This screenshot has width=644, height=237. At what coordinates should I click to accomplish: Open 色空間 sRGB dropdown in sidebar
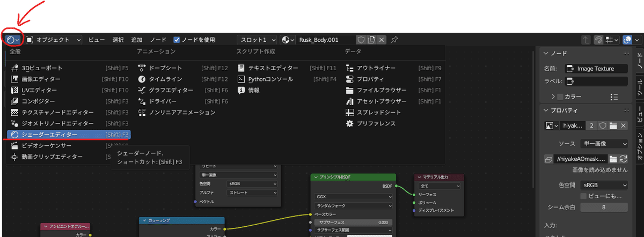(x=604, y=185)
